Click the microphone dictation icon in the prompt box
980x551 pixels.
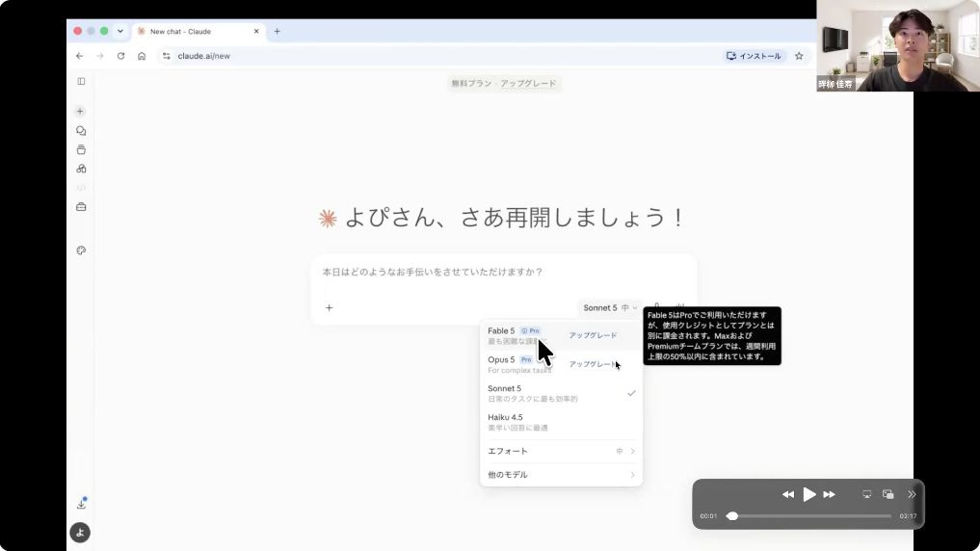[x=657, y=304]
